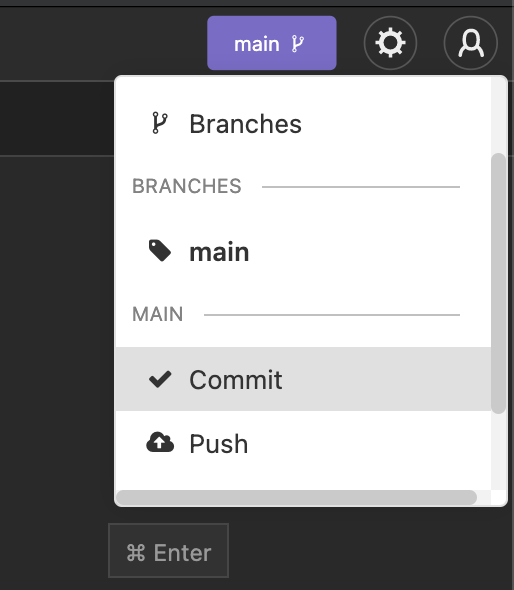This screenshot has width=514, height=590.
Task: Click the checkmark icon beside Commit
Action: point(160,379)
